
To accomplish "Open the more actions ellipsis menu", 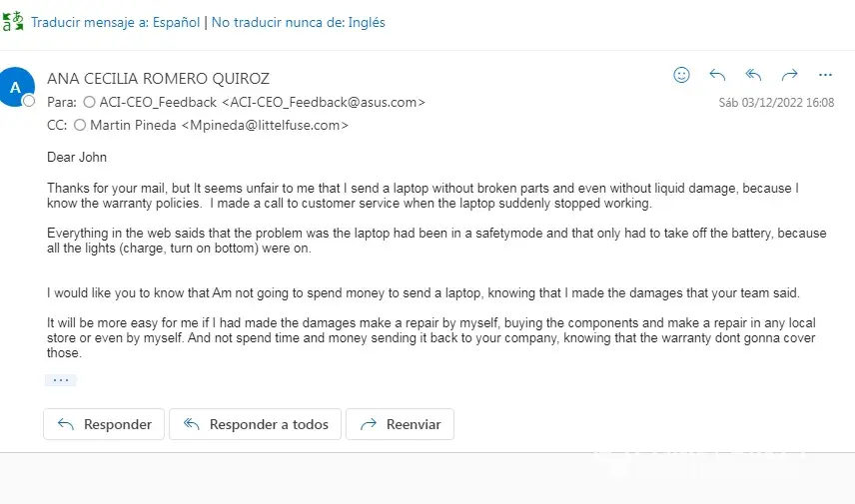I will [825, 75].
